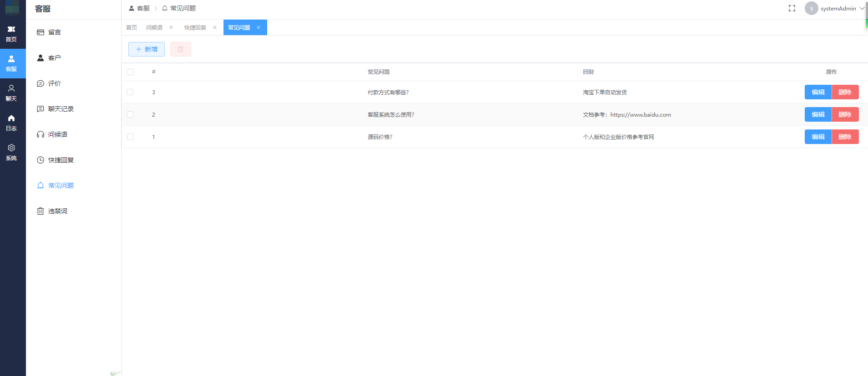Click the 留言 card icon
The height and width of the screenshot is (376, 868).
[x=41, y=32]
